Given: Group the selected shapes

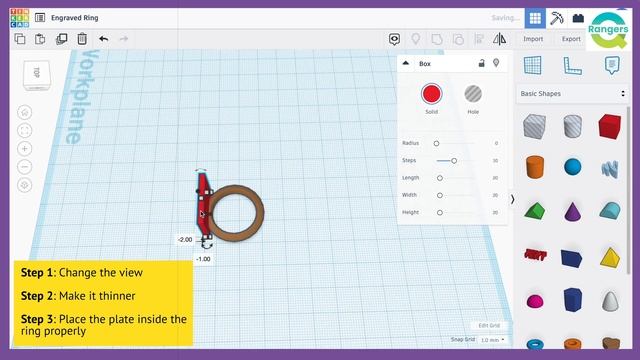Looking at the screenshot, I should [437, 39].
